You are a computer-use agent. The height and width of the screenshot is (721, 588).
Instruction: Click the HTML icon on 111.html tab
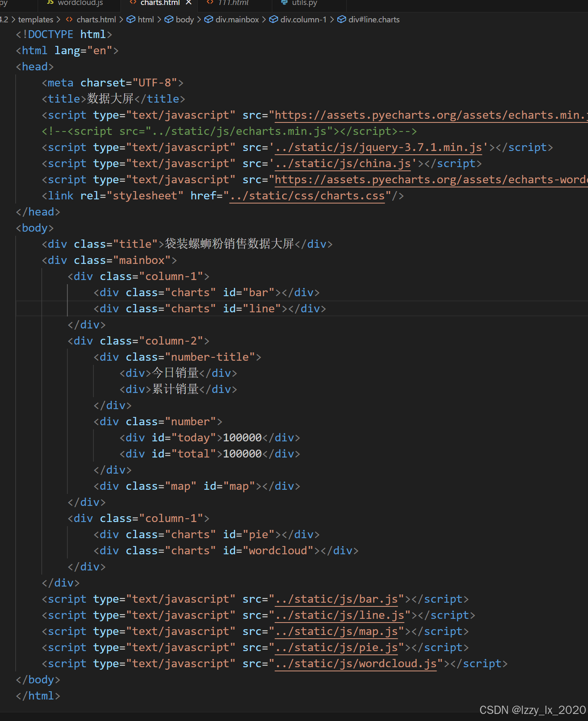210,2
